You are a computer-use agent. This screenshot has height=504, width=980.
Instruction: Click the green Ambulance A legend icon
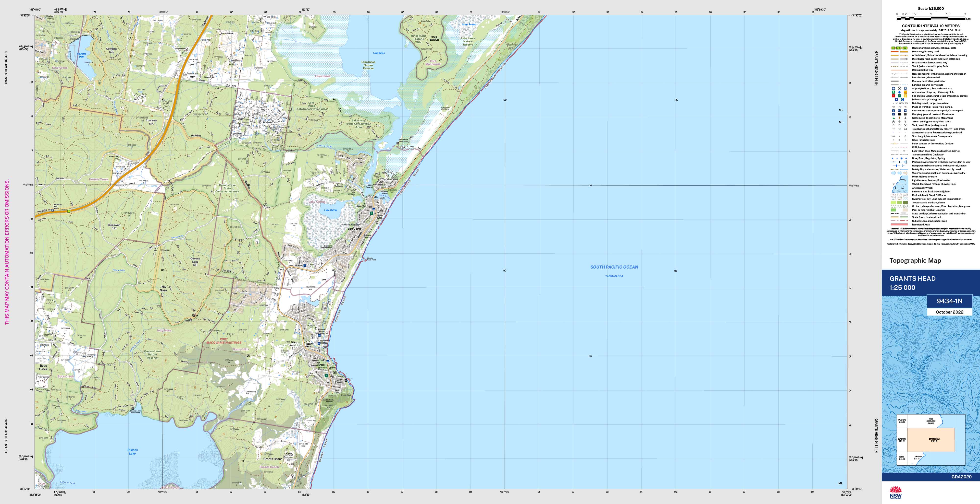pyautogui.click(x=894, y=92)
